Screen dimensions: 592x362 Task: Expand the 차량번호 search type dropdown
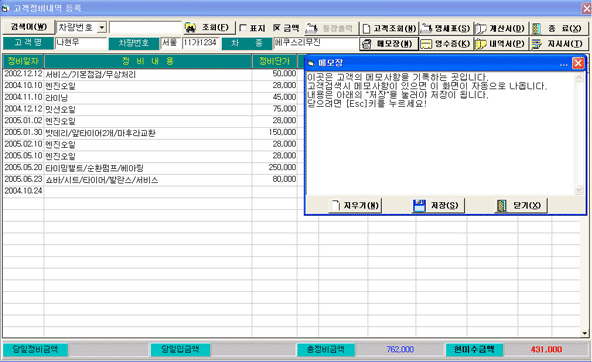pos(102,28)
